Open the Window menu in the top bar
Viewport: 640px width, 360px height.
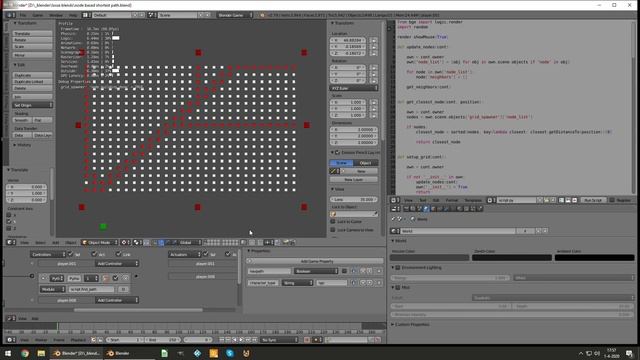[56, 15]
